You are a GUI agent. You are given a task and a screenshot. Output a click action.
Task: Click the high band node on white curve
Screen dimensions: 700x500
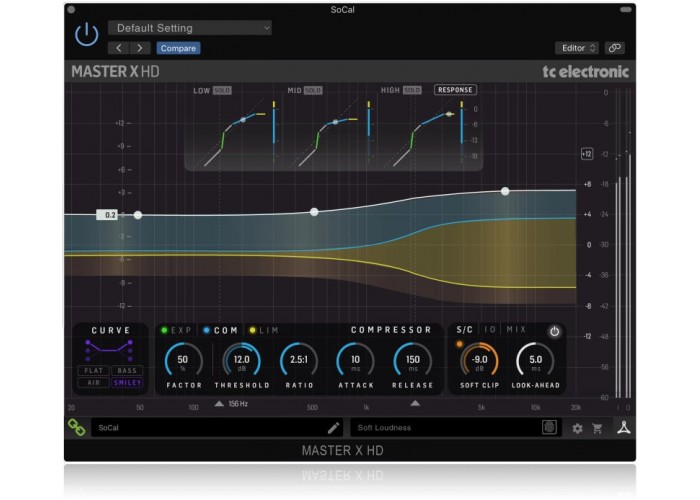pyautogui.click(x=505, y=191)
